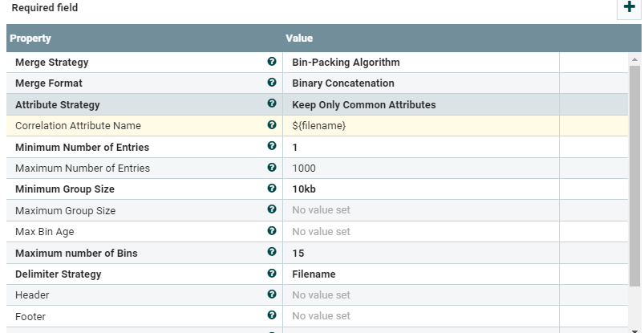
Task: Open Binary Concatenation merge format value
Action: (342, 83)
